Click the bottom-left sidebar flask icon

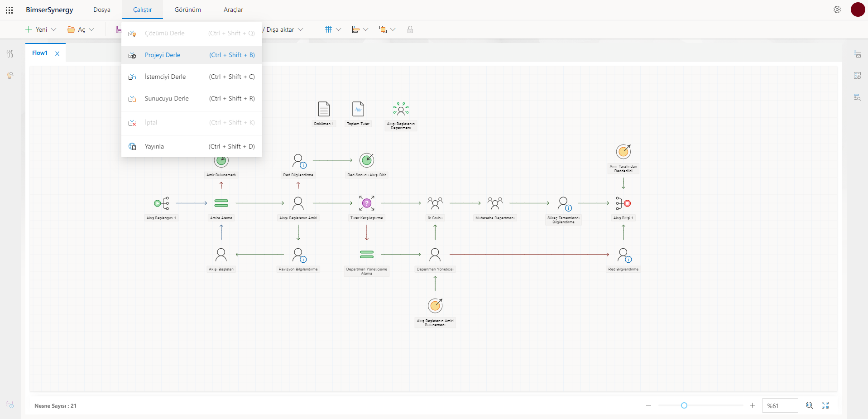pos(10,405)
